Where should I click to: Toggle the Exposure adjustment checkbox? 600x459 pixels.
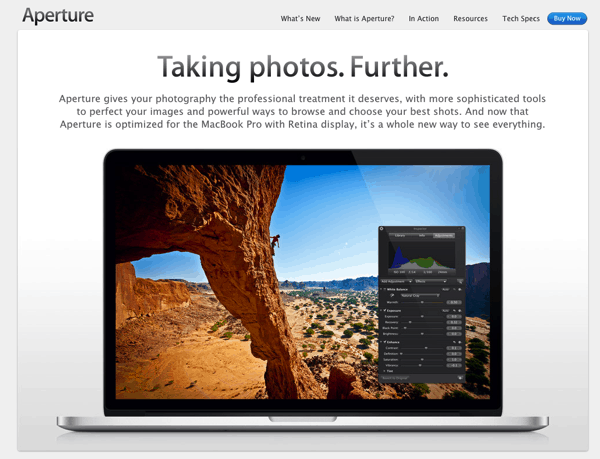point(383,311)
